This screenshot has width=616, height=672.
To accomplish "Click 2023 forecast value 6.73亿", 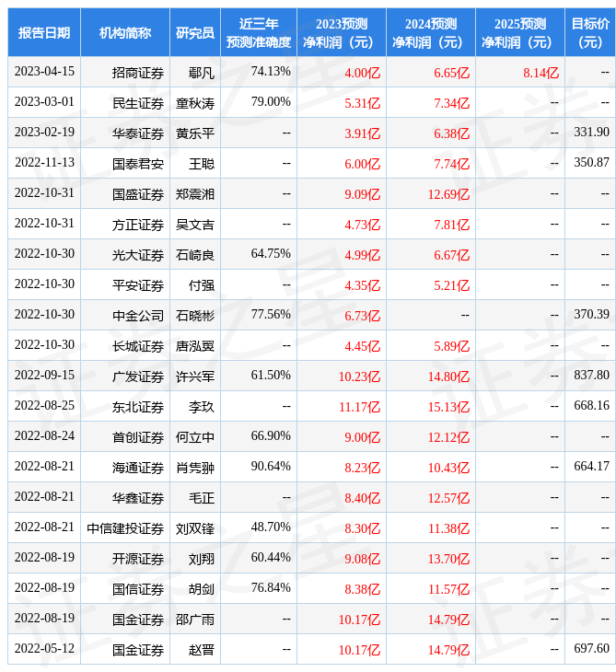I will [x=362, y=317].
